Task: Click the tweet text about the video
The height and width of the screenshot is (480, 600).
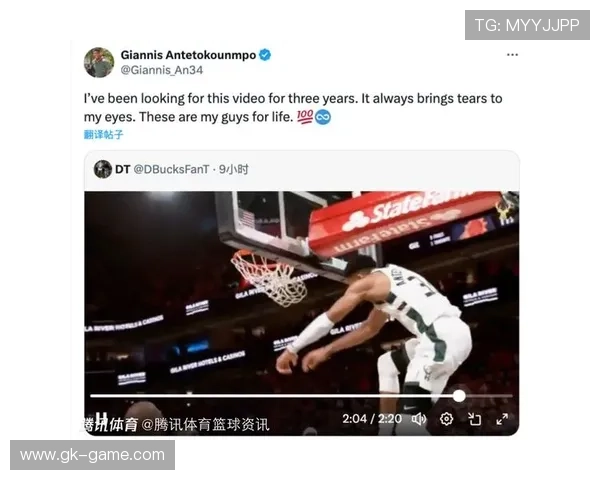Action: pyautogui.click(x=293, y=108)
